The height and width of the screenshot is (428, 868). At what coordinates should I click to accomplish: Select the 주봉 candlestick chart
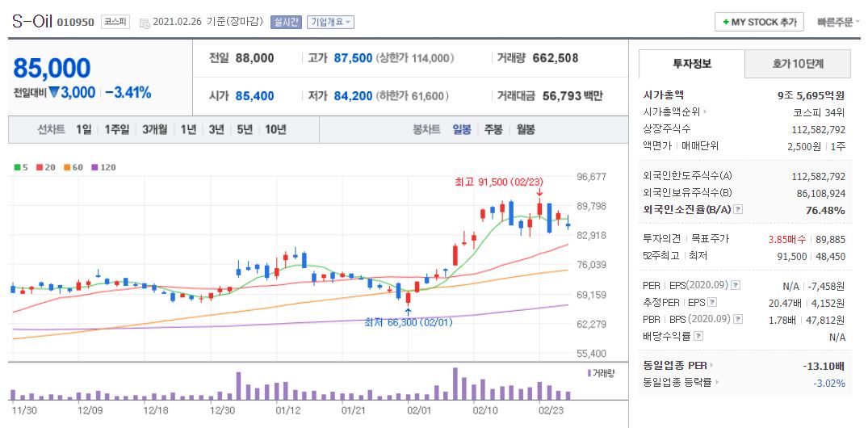tap(493, 129)
